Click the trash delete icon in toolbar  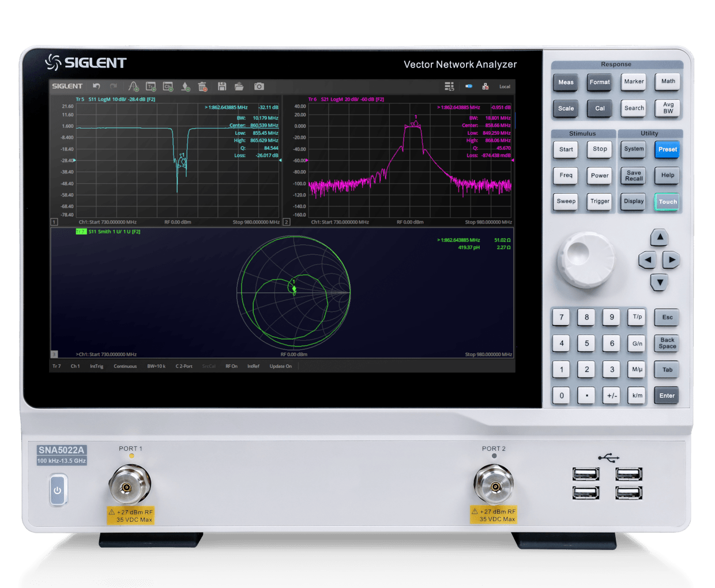(x=202, y=86)
